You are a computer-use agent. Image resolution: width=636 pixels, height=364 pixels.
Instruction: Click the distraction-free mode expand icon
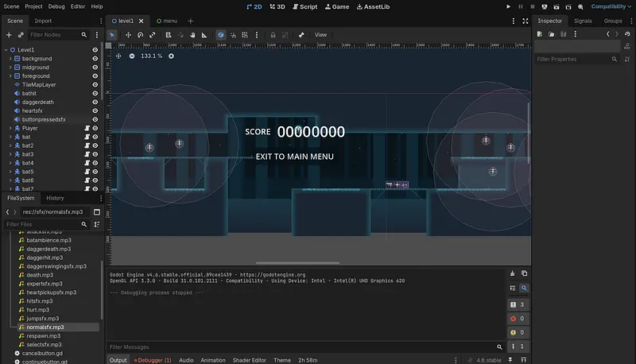[x=524, y=21]
